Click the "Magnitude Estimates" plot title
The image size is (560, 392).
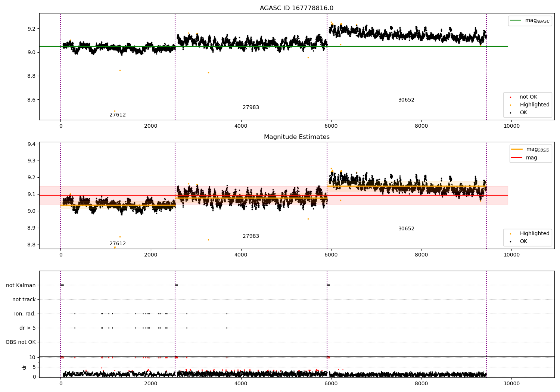[x=296, y=137]
